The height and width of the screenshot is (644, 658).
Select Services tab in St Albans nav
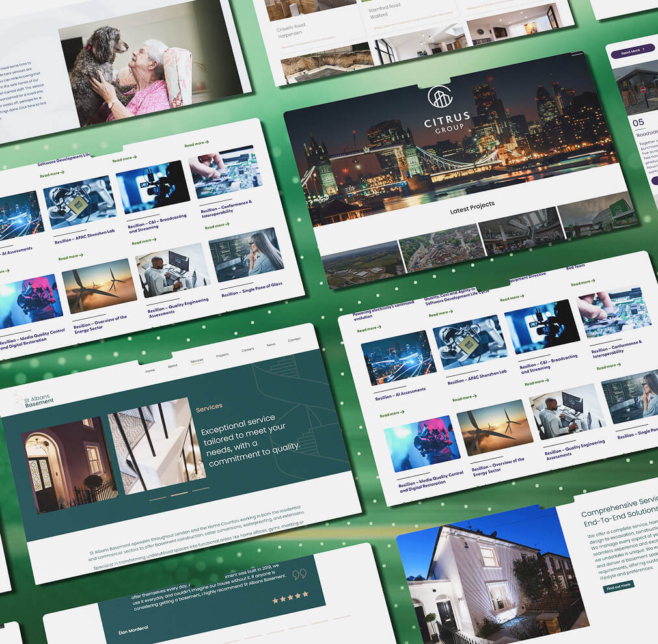click(197, 361)
